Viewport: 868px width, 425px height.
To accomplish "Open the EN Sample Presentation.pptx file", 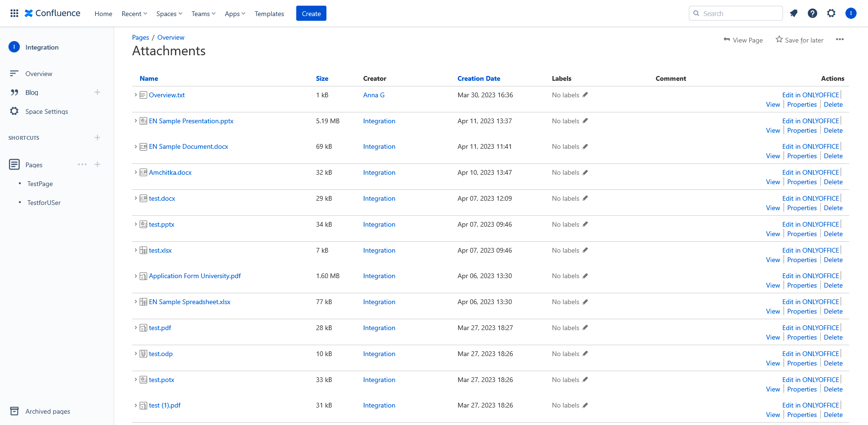I will coord(191,121).
